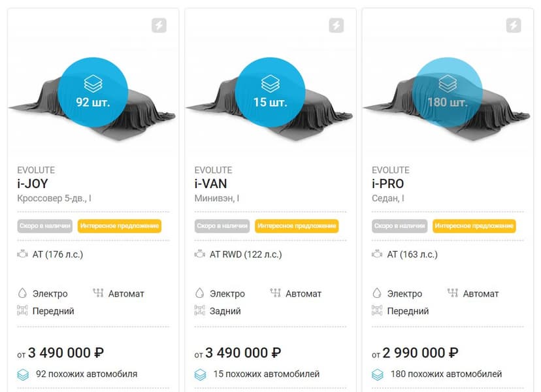Click the gearbox icon next to i-PRO Автомат
Image resolution: width=541 pixels, height=392 pixels.
tap(453, 293)
